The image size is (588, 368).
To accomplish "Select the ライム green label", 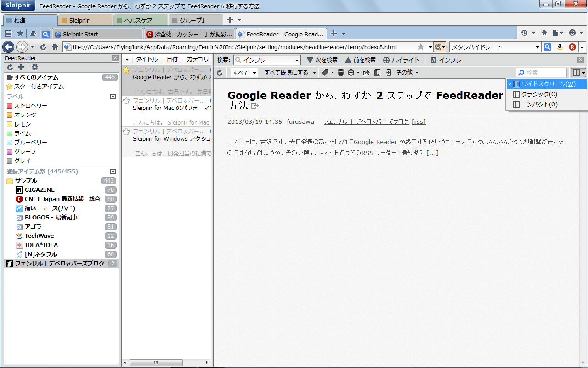I will 19,133.
